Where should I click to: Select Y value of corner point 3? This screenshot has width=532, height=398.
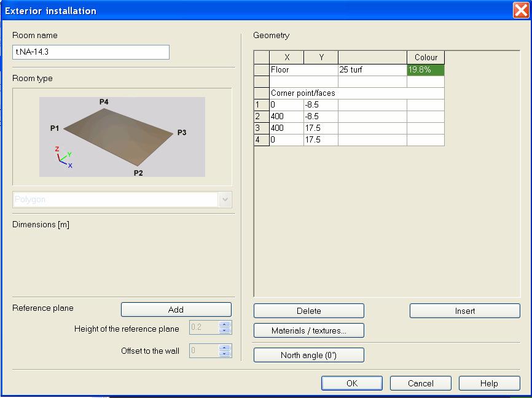pyautogui.click(x=321, y=128)
